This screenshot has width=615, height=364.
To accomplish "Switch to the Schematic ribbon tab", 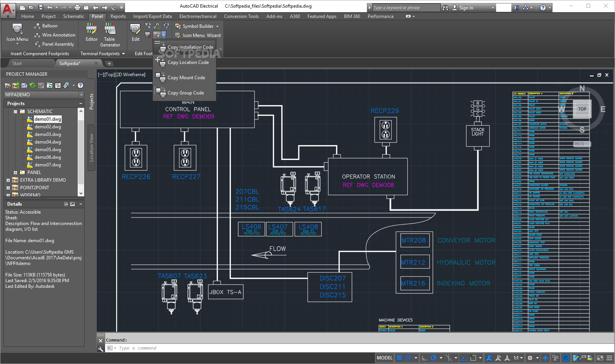I will pos(74,16).
